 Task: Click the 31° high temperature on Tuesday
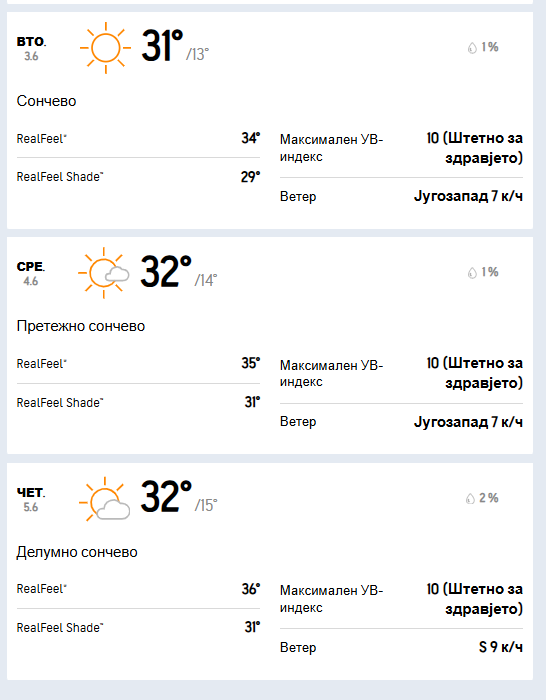point(162,46)
